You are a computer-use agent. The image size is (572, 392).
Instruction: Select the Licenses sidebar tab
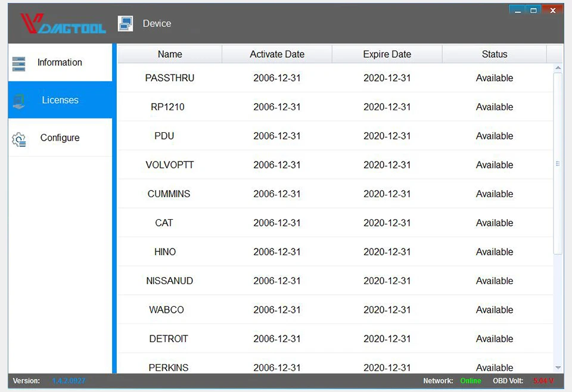point(60,100)
